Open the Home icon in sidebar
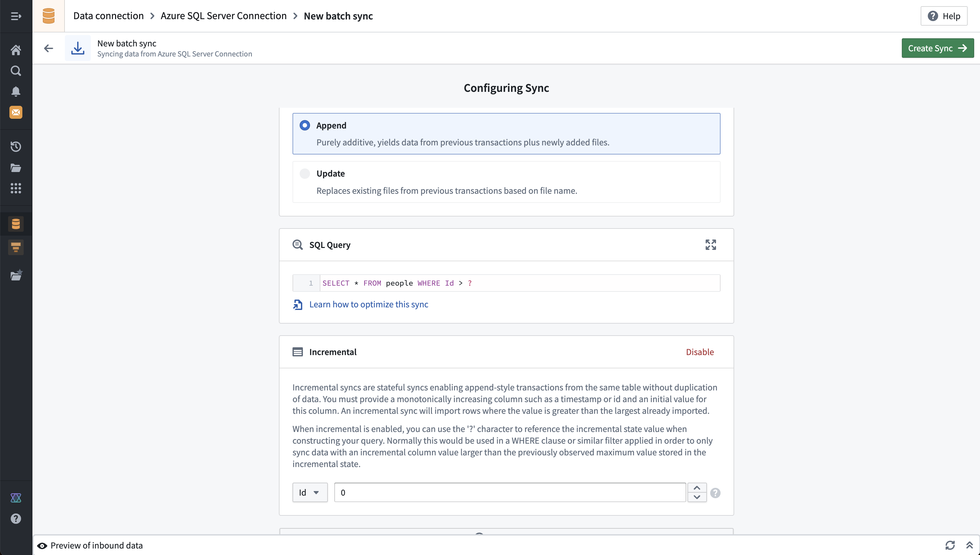This screenshot has height=555, width=980. 16,50
